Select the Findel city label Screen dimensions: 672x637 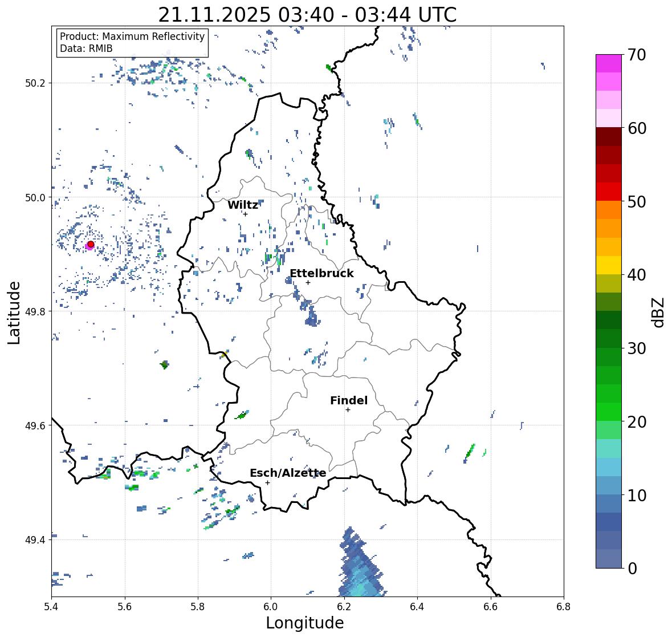pyautogui.click(x=349, y=400)
